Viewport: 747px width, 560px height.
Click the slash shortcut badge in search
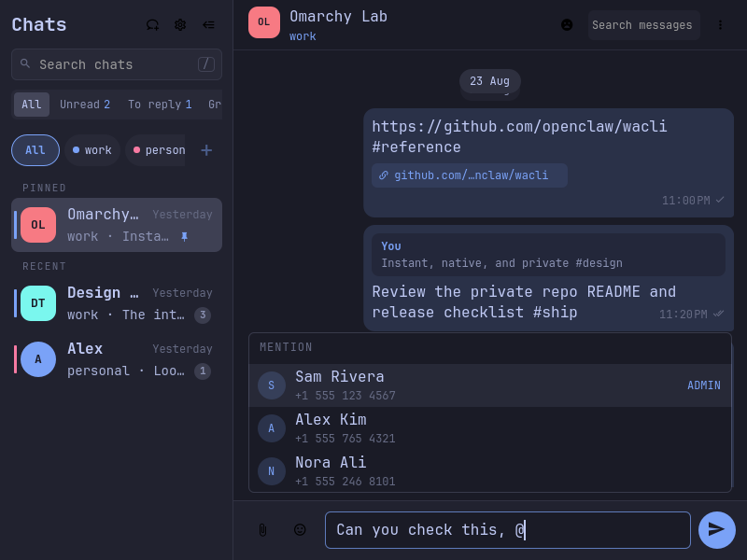(206, 64)
